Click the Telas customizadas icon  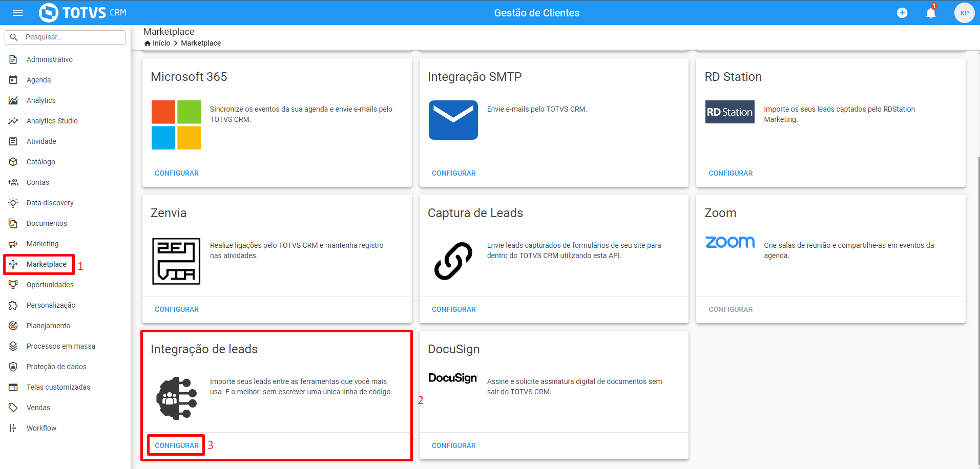click(x=13, y=387)
